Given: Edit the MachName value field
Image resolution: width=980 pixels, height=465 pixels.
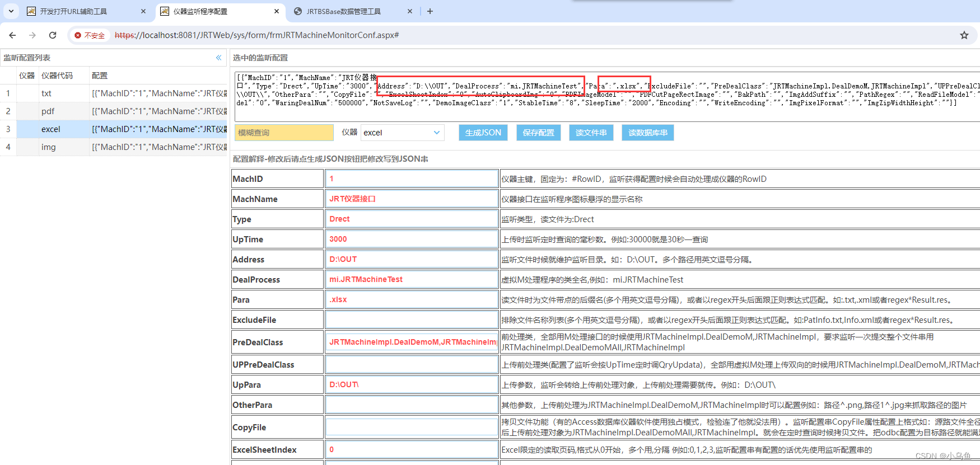Looking at the screenshot, I should (412, 199).
